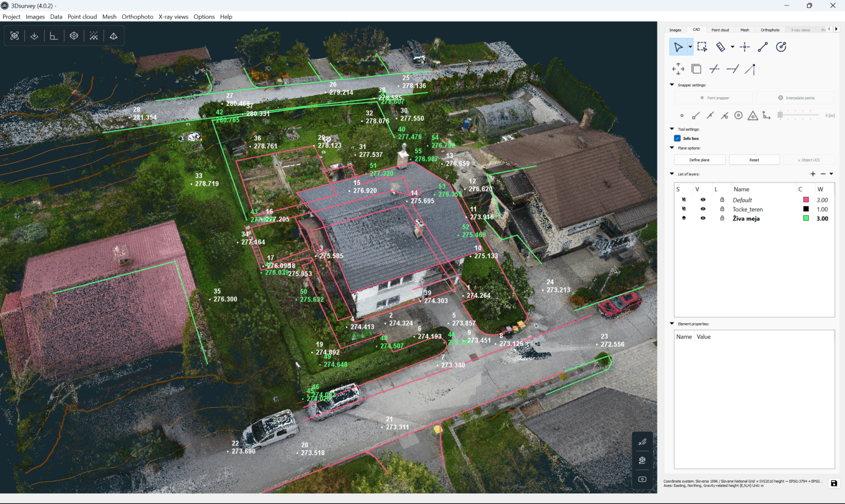Click the pink color swatch of Default layer
Screen dimensions: 845x504
805,200
